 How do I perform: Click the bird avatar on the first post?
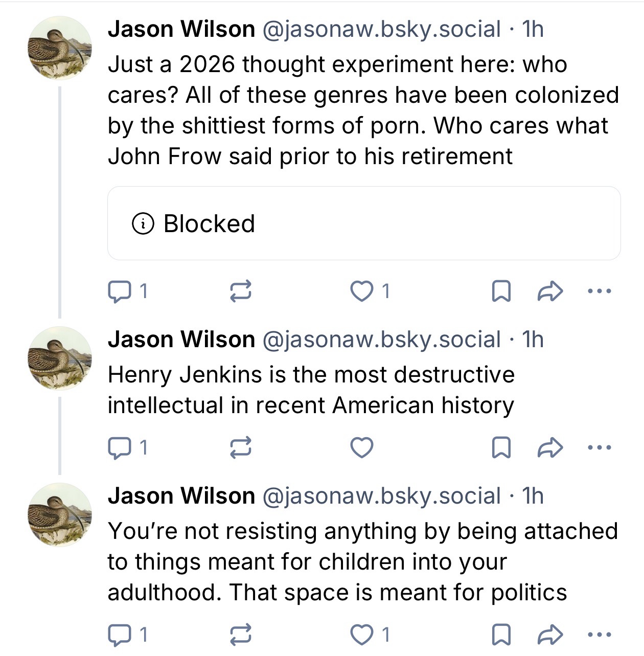59,48
